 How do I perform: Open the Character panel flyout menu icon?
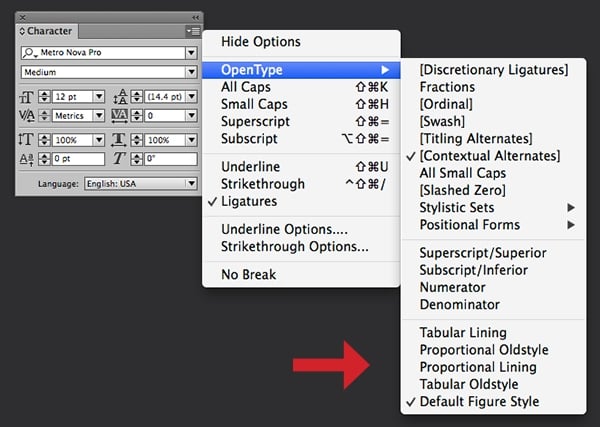click(192, 31)
